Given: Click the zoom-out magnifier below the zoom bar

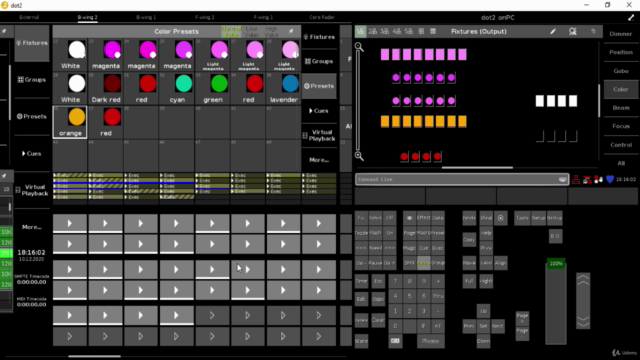Looking at the screenshot, I should (359, 156).
